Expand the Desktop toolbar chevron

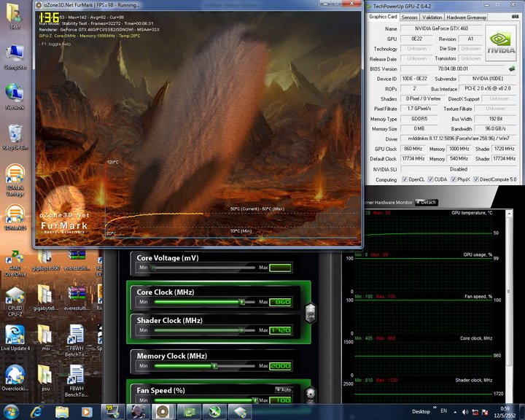point(435,408)
